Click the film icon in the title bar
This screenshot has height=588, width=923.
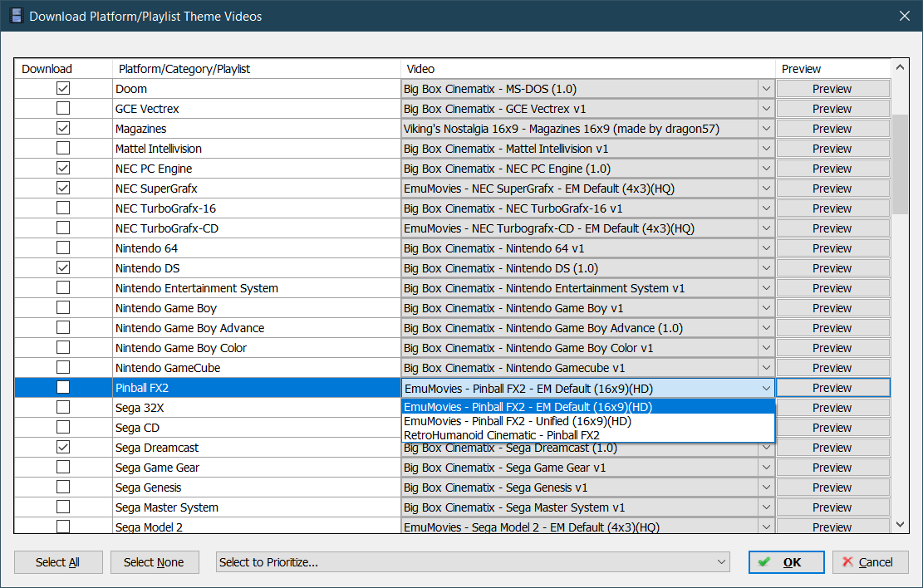point(17,16)
